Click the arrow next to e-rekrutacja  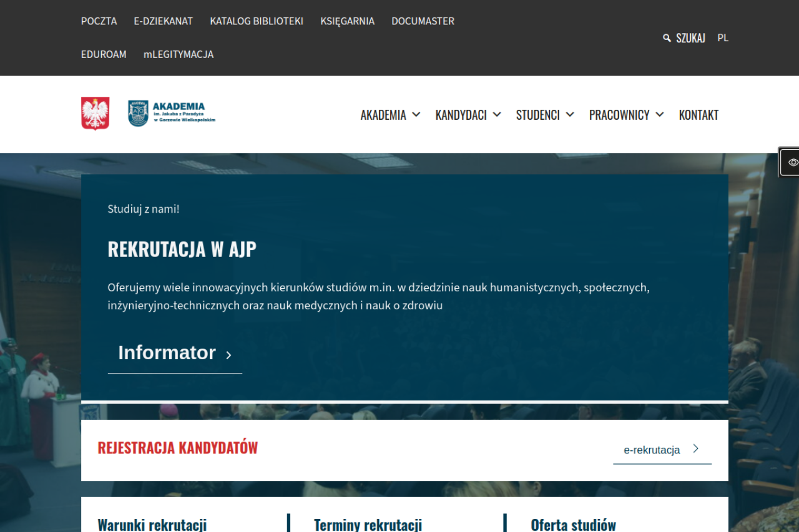(x=696, y=448)
